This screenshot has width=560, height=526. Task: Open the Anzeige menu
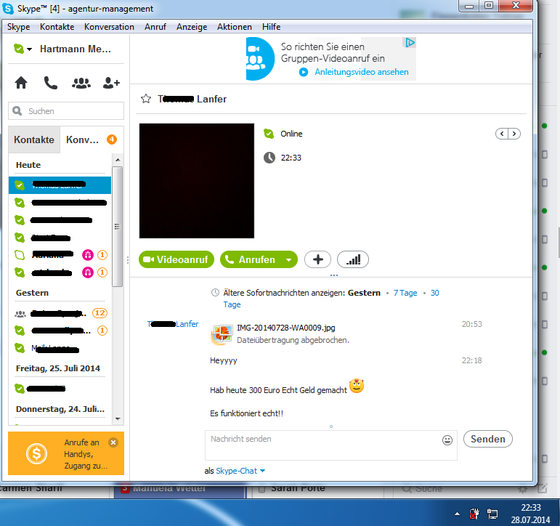click(191, 27)
